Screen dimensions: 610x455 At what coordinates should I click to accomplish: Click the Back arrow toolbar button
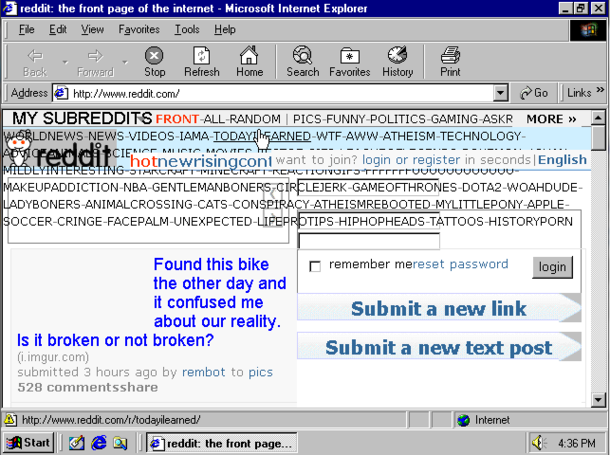click(35, 62)
